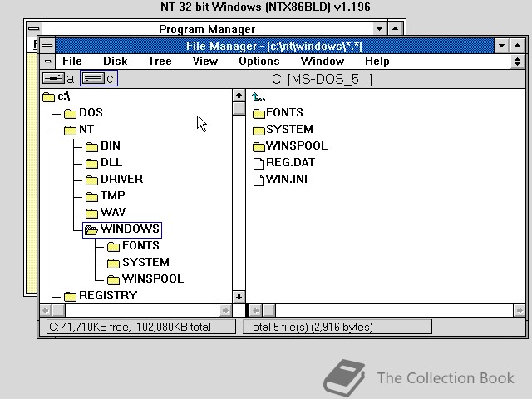The image size is (532, 399).
Task: Click the NT folder icon in tree
Action: pos(70,130)
